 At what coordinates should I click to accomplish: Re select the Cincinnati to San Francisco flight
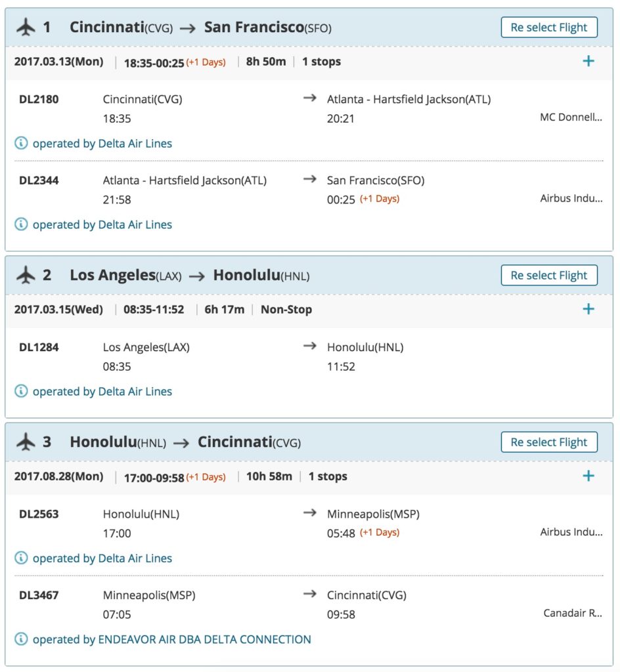[x=548, y=28]
